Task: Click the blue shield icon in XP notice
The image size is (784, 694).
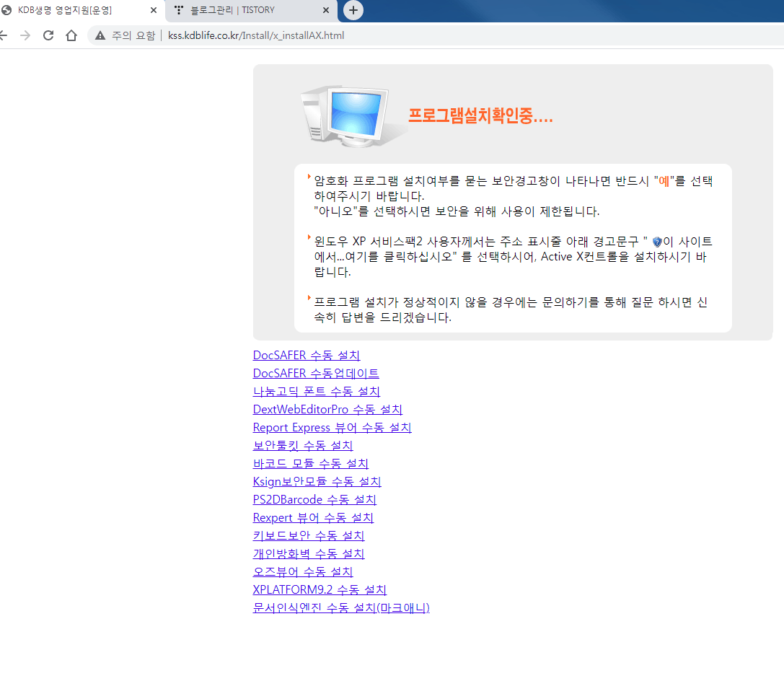Action: click(657, 242)
